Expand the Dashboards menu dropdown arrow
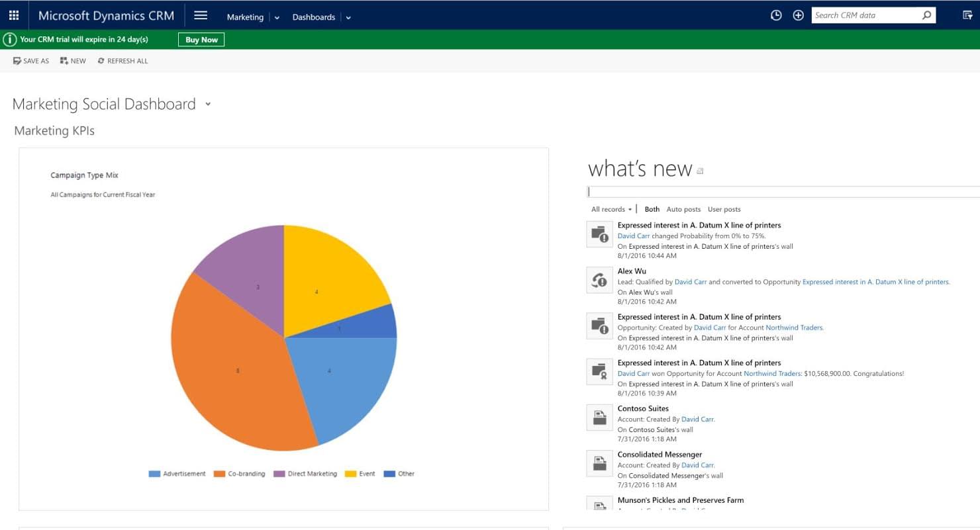 point(348,18)
